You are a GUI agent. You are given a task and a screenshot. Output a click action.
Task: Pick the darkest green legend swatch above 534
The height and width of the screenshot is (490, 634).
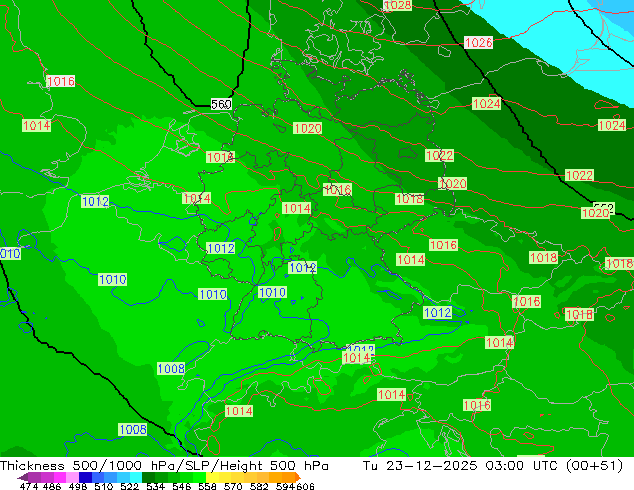click(148, 477)
